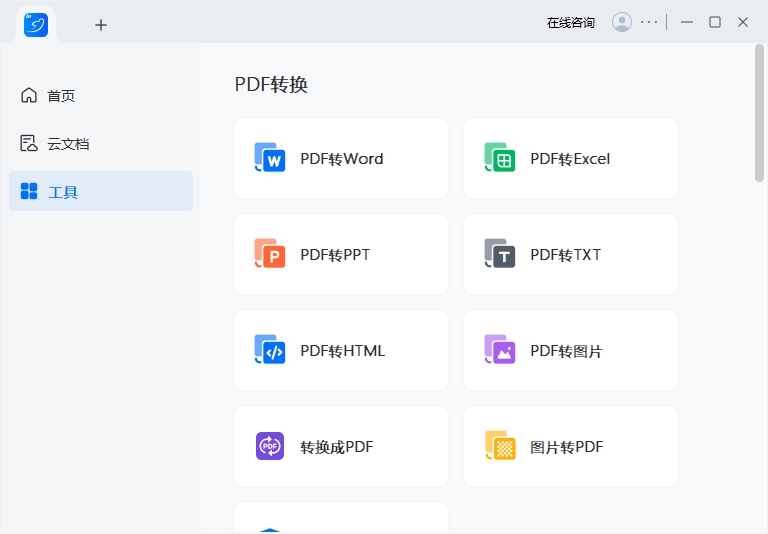Viewport: 768px width, 534px height.
Task: Open the three-dot more options menu
Action: tap(650, 22)
